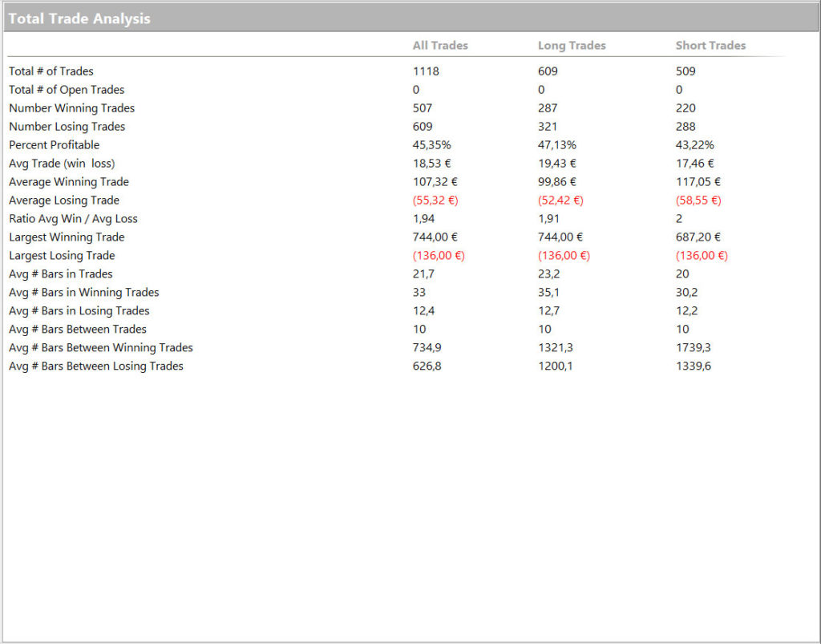Select the 12,2 value

[x=686, y=311]
